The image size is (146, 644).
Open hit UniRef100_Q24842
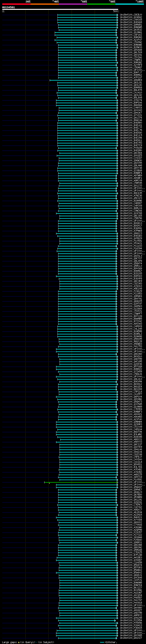pos(131,17)
